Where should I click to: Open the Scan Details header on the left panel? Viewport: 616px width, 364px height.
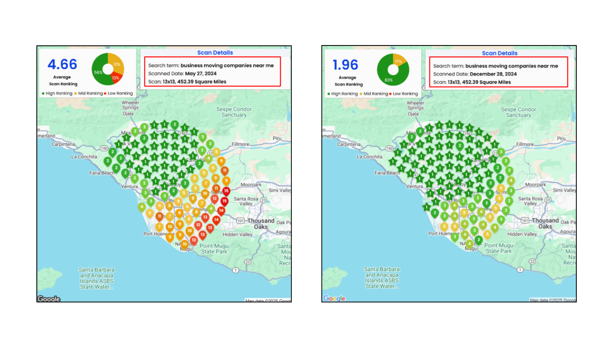[x=215, y=53]
